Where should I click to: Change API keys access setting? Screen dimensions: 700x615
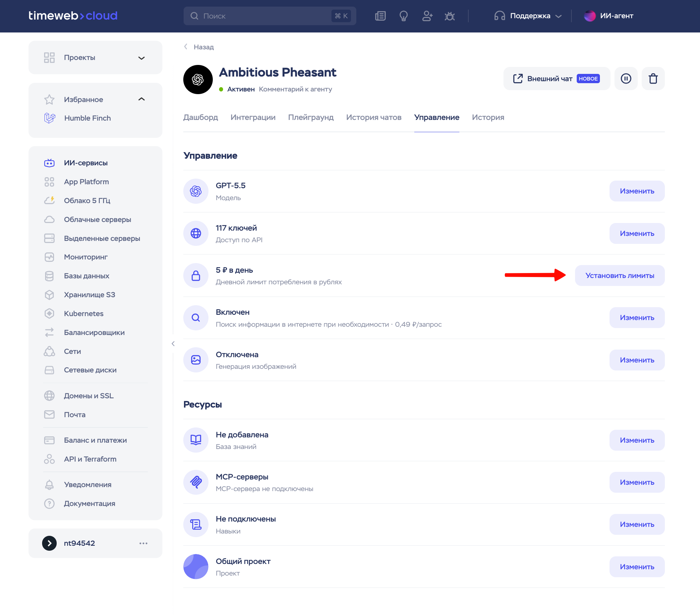[637, 233]
